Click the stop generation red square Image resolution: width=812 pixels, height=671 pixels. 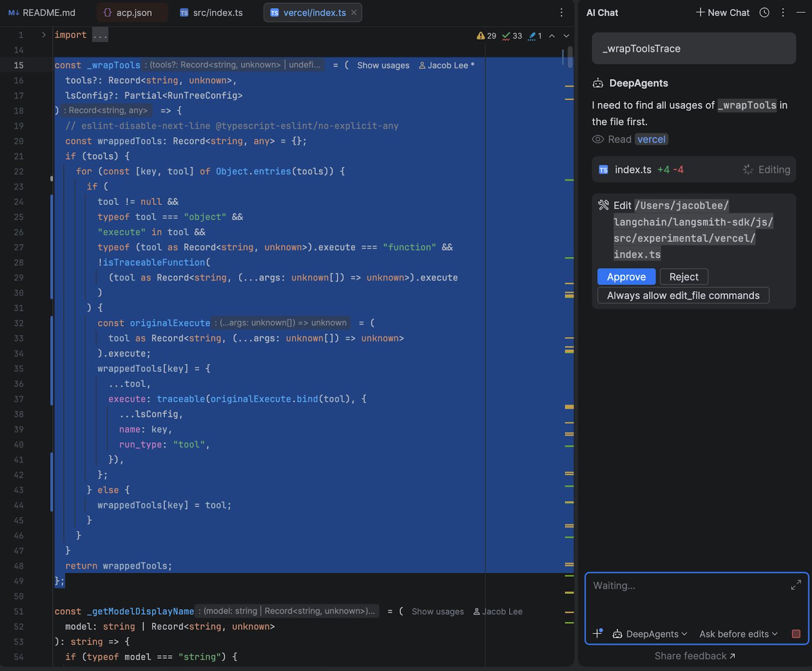coord(796,633)
